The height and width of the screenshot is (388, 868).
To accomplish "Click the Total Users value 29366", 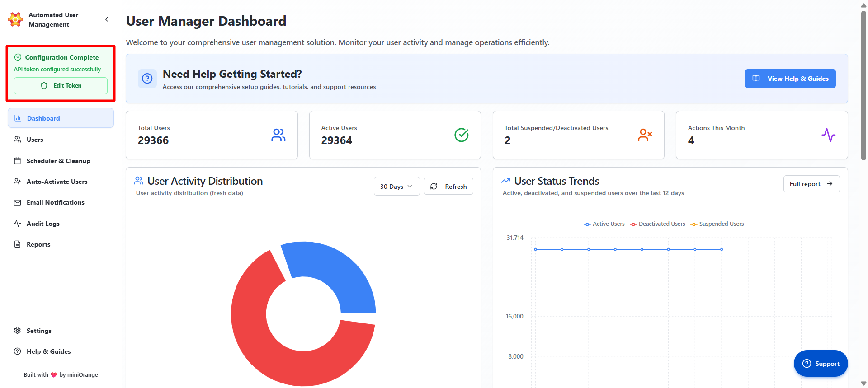I will click(153, 140).
